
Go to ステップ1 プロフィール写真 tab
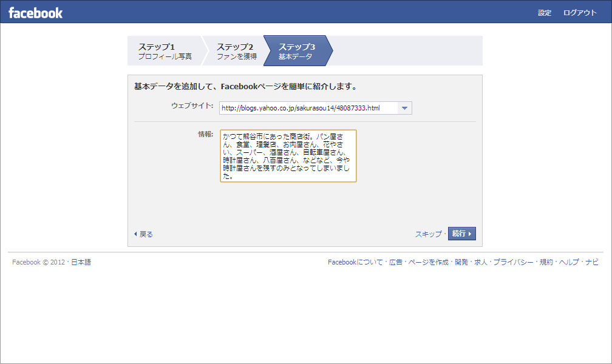tap(165, 51)
